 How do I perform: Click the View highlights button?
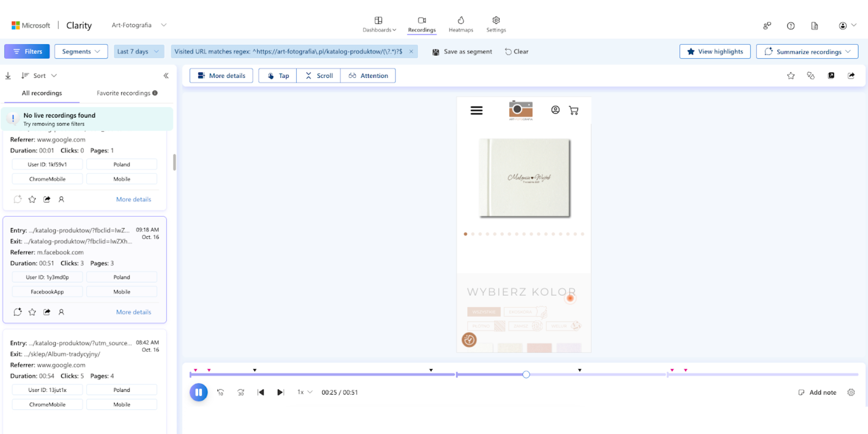tap(715, 51)
